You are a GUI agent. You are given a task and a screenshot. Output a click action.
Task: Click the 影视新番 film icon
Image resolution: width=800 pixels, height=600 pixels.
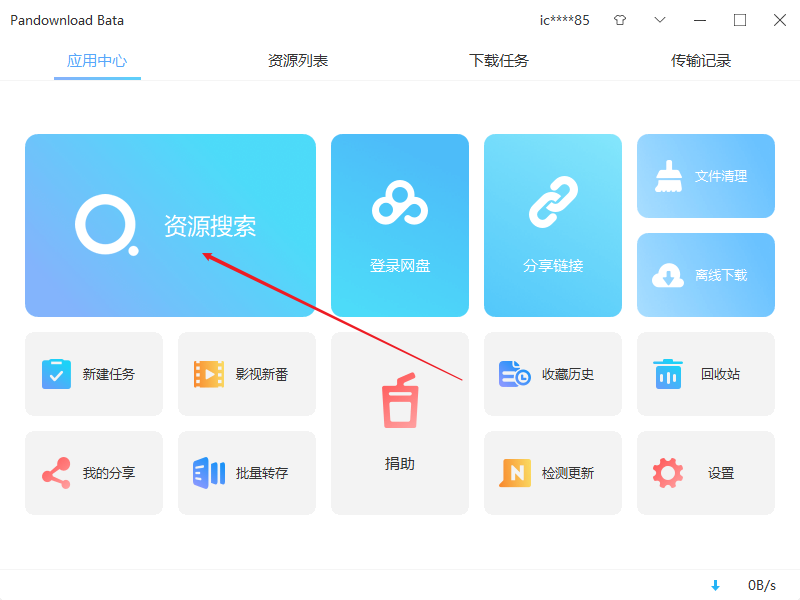pos(209,374)
